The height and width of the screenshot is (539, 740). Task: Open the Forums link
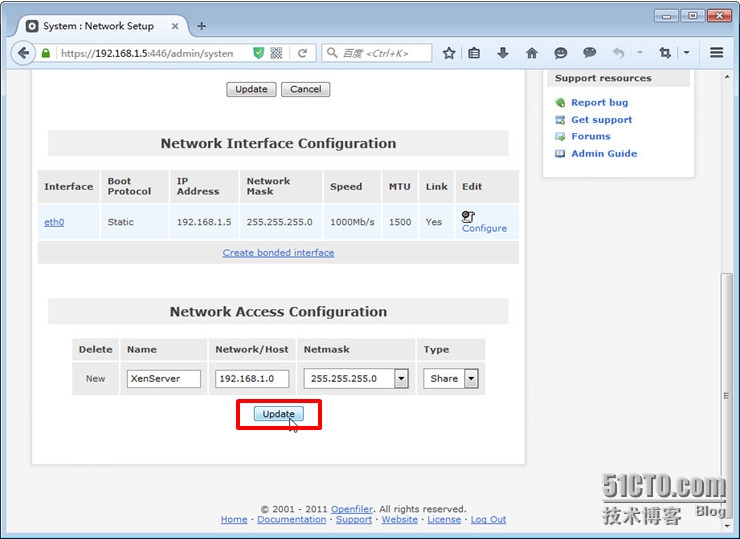(x=591, y=136)
